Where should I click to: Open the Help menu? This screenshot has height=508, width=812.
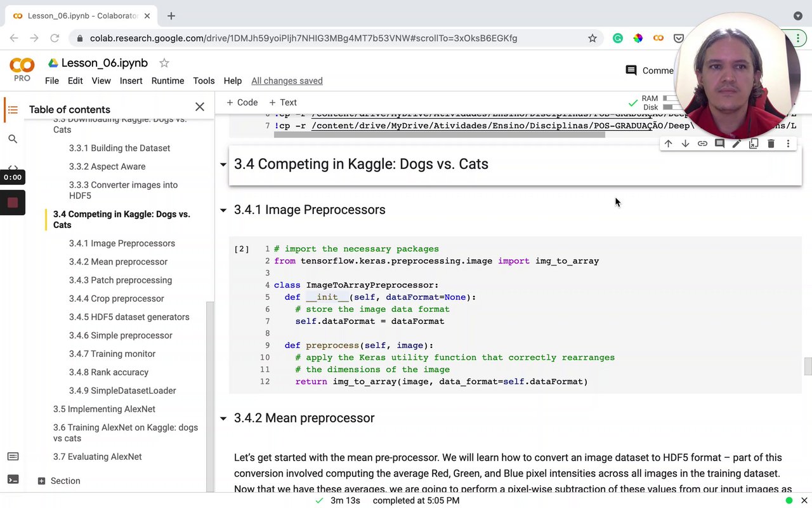233,81
